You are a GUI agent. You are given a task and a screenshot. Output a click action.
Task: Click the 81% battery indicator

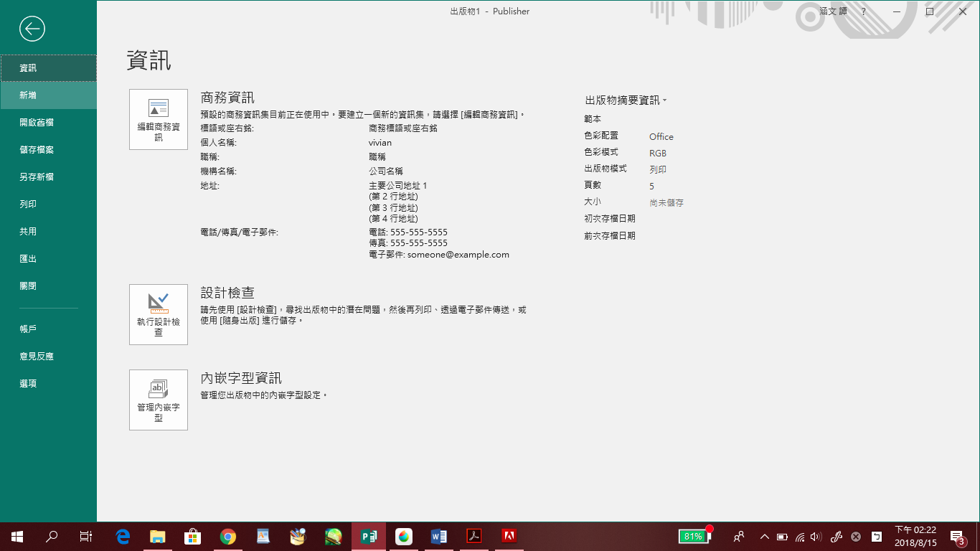click(x=694, y=537)
